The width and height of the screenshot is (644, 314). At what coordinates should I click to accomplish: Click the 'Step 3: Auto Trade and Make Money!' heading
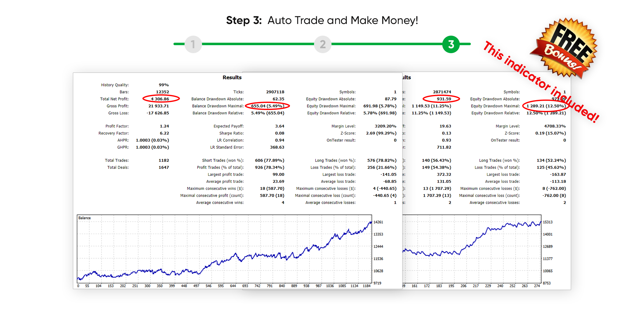pyautogui.click(x=322, y=20)
